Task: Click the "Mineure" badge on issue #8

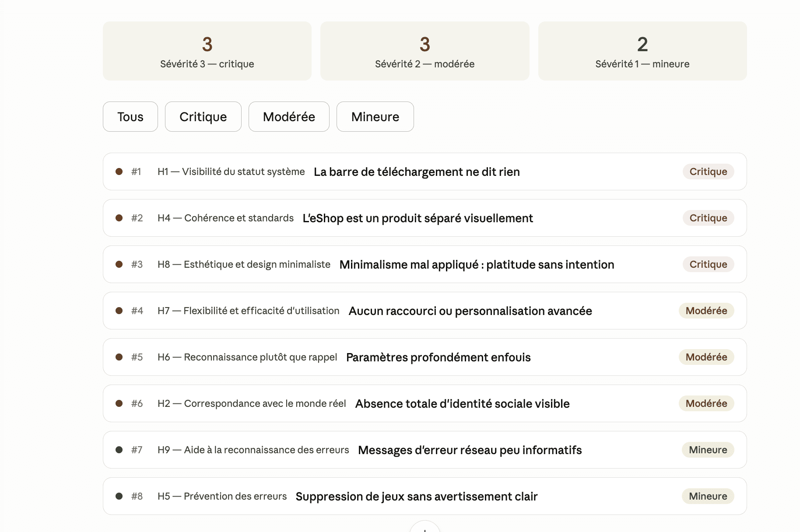Action: [708, 496]
